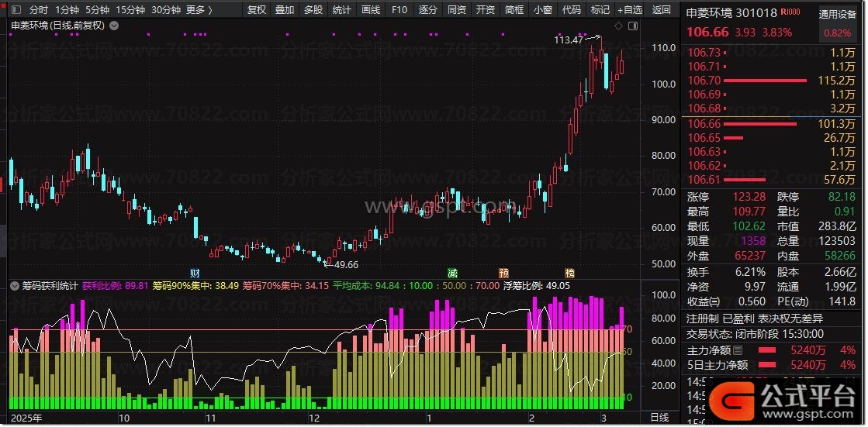Click the 减 shareholding reduction marker
The image size is (868, 427).
pyautogui.click(x=452, y=273)
